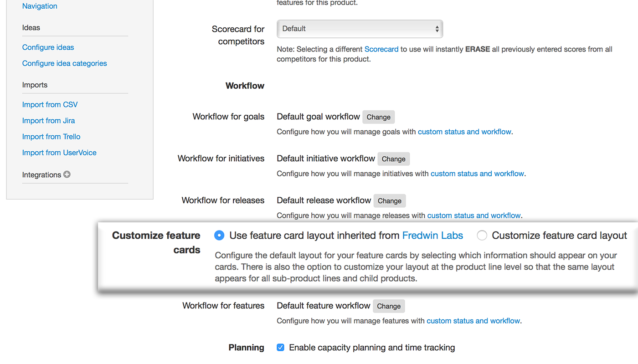Click Change next to Default release workflow
Viewport: 638px width, 364px height.
point(390,200)
